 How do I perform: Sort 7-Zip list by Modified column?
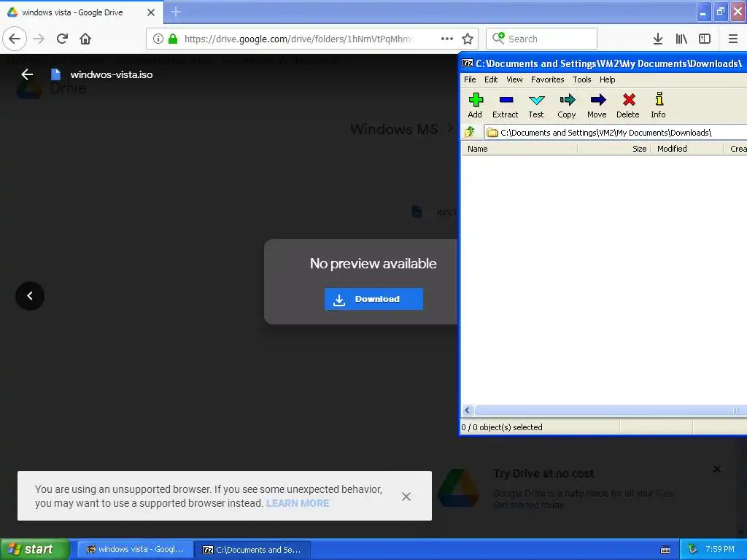tap(687, 149)
